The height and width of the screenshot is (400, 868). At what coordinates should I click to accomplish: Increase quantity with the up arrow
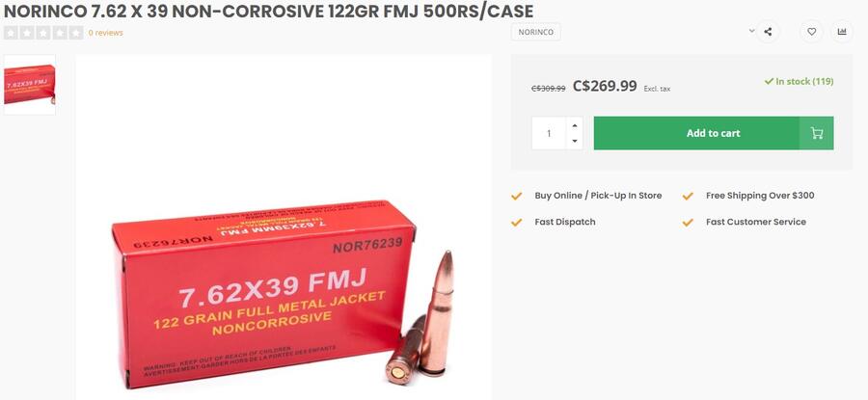(575, 125)
